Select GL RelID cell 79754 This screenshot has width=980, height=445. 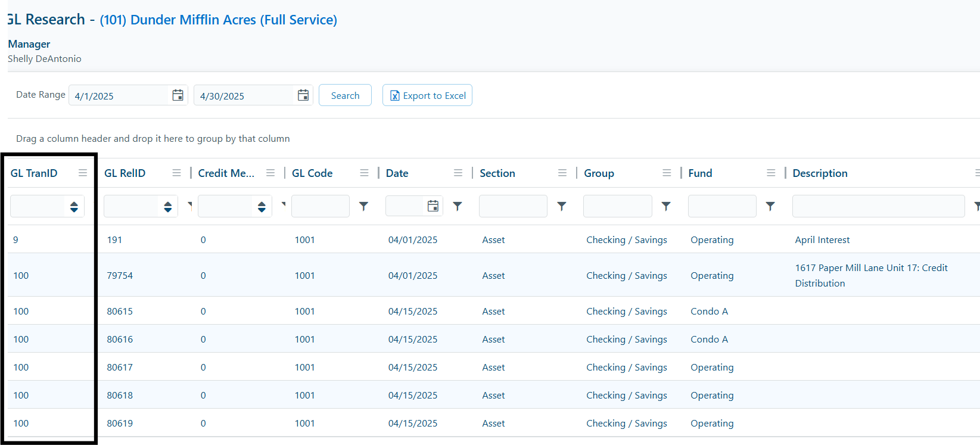coord(120,275)
